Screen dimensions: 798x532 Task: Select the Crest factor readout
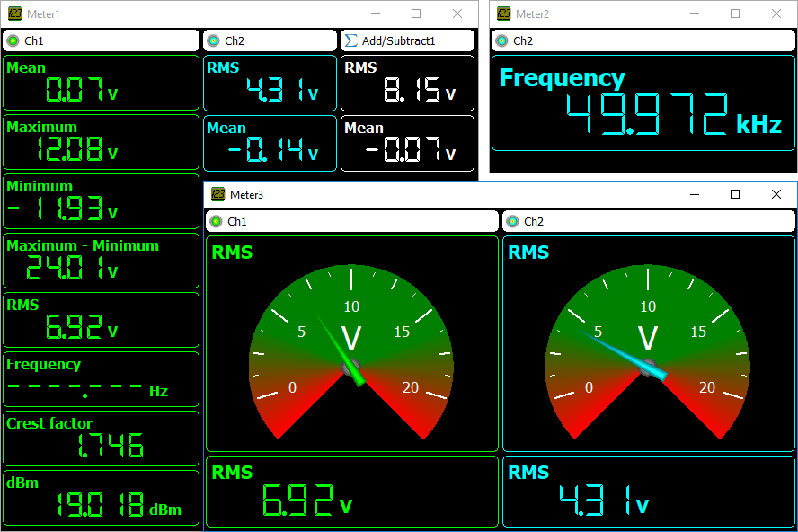click(101, 439)
